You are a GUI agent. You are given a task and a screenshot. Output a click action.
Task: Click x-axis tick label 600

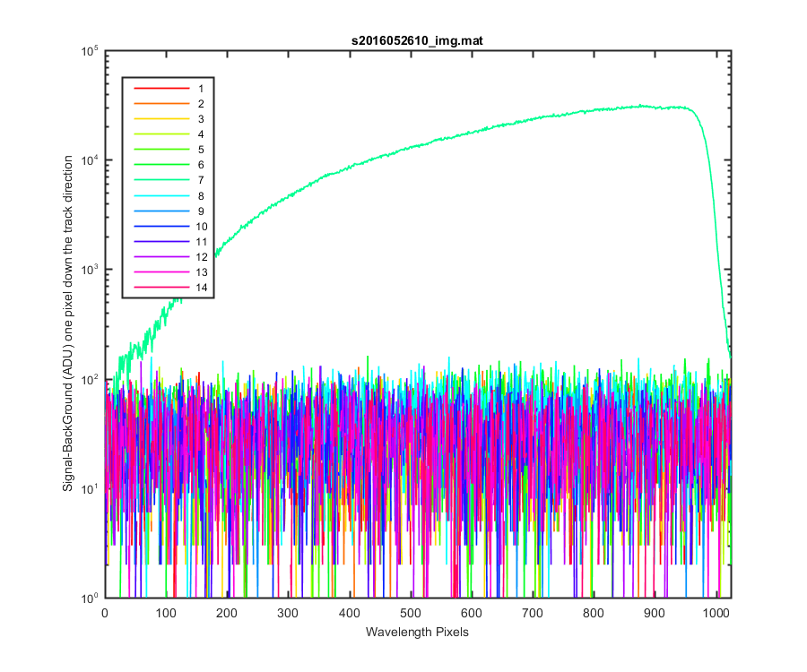pyautogui.click(x=472, y=613)
